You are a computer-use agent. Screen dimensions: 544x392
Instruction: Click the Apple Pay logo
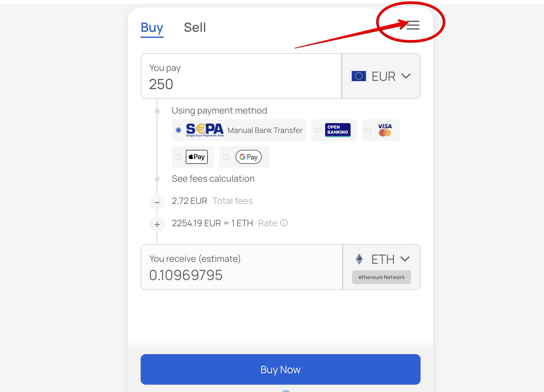[197, 157]
